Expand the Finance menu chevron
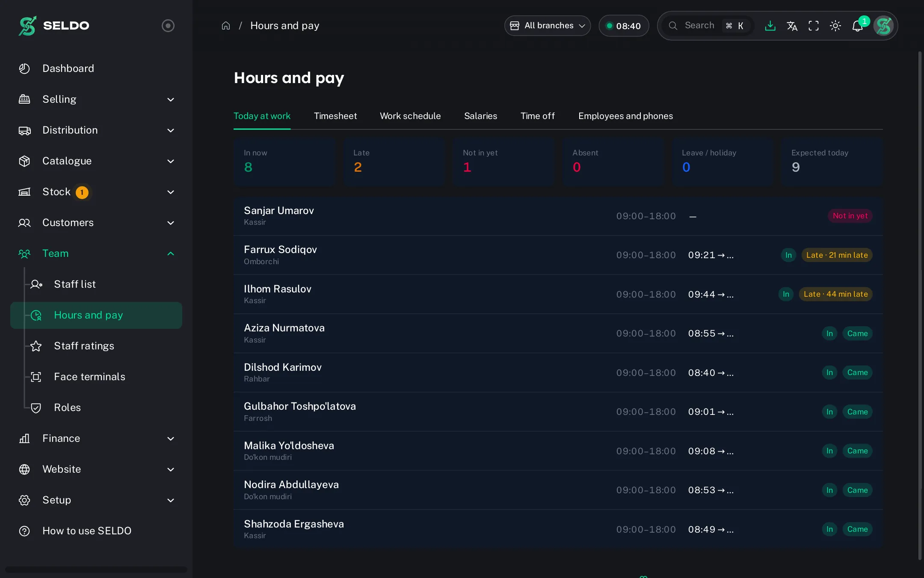The image size is (924, 578). 171,439
